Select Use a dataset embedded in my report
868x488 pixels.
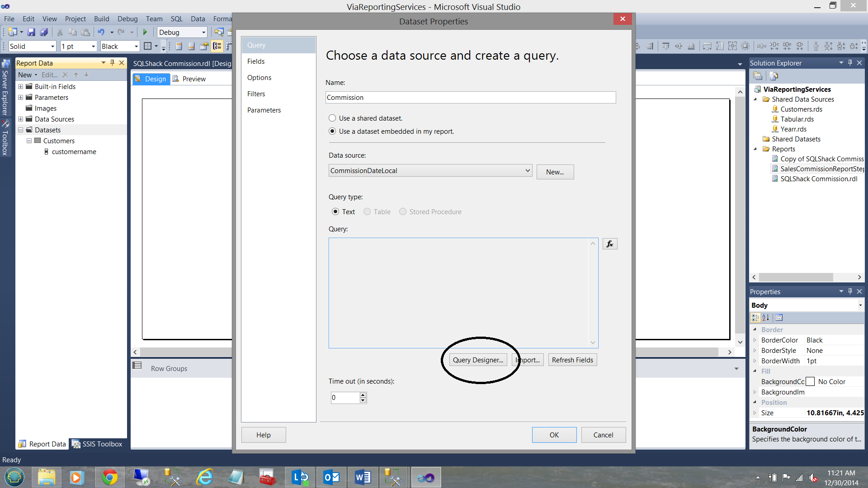(x=332, y=131)
